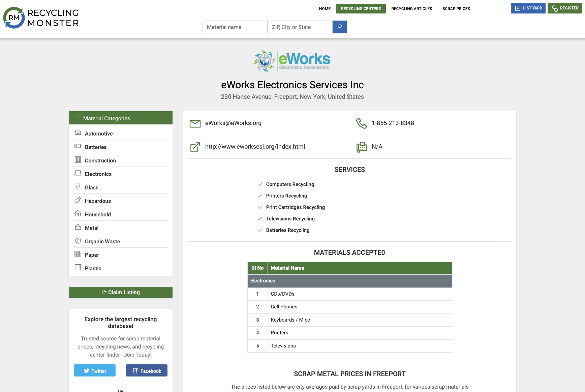Open the Plastic category
The image size is (585, 392).
click(93, 268)
